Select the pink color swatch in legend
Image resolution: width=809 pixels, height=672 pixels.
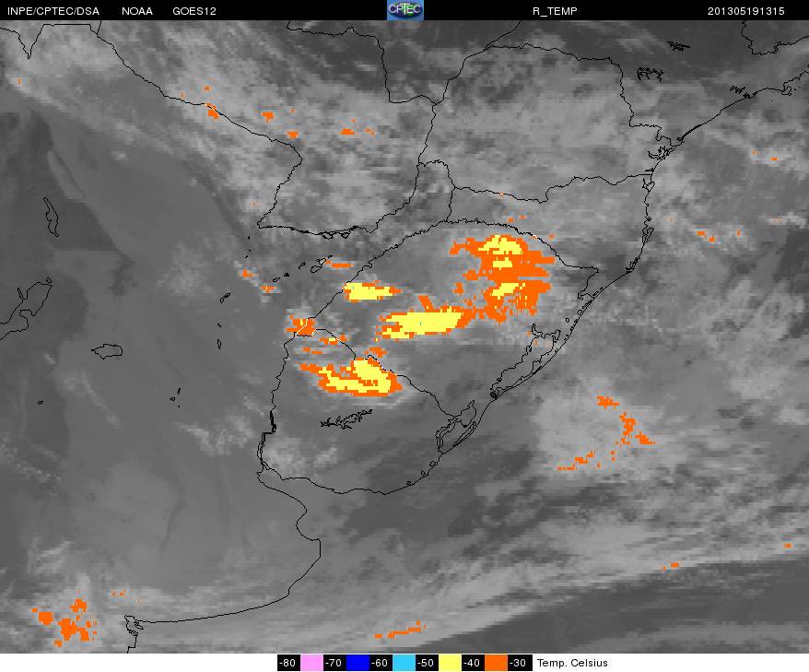[311, 663]
